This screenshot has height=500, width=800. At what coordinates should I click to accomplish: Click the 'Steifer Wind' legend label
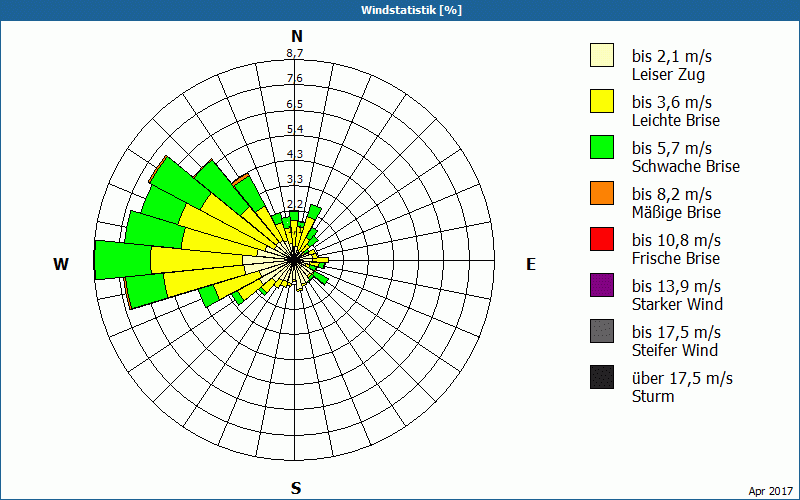674,351
